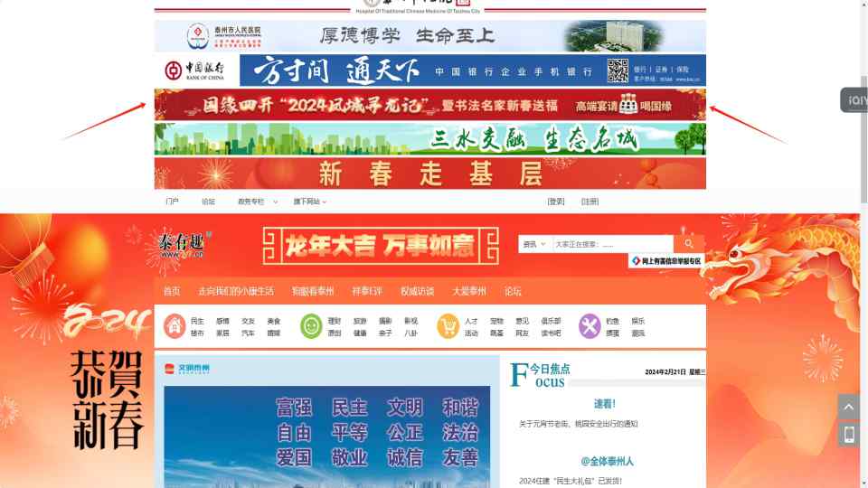
Task: Open the 意见 category link
Action: [522, 321]
